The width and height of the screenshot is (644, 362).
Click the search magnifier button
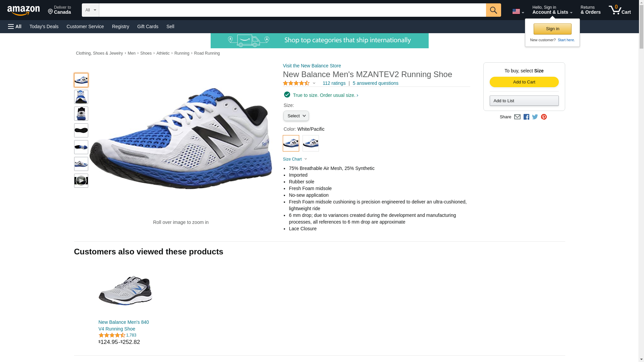click(493, 10)
